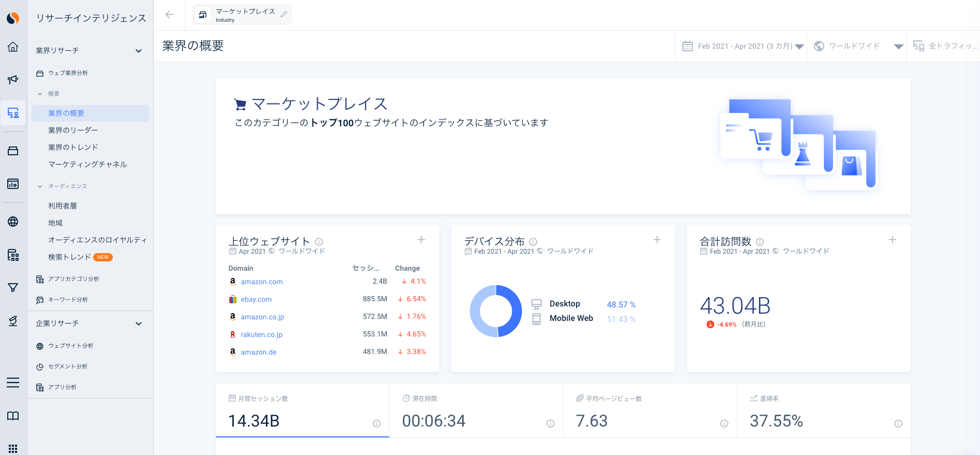Add 合計訪問数 widget with plus icon

click(x=892, y=240)
